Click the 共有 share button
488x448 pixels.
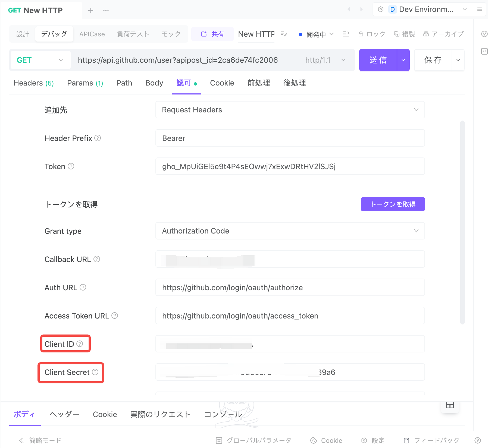pos(212,34)
